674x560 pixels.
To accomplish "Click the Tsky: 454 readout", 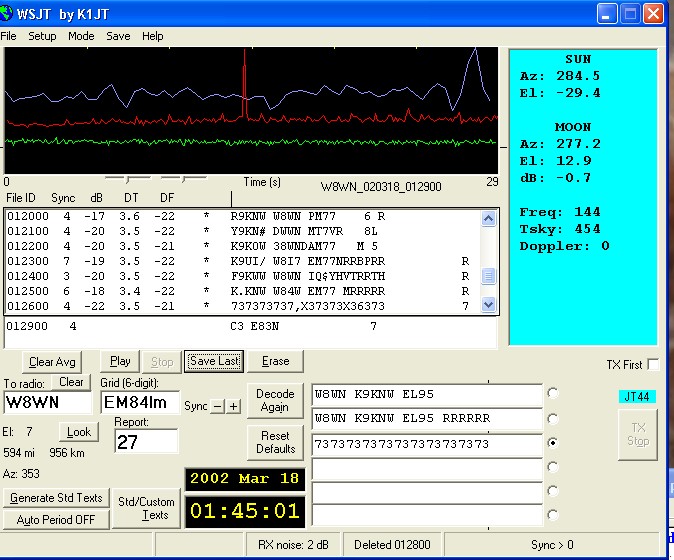I will click(x=560, y=229).
